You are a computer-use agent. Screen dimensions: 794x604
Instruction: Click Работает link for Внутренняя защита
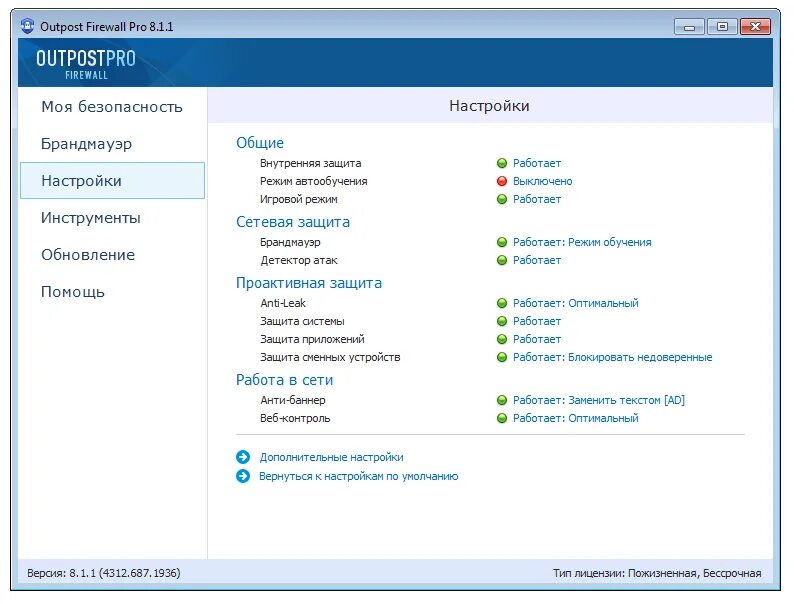pos(537,163)
